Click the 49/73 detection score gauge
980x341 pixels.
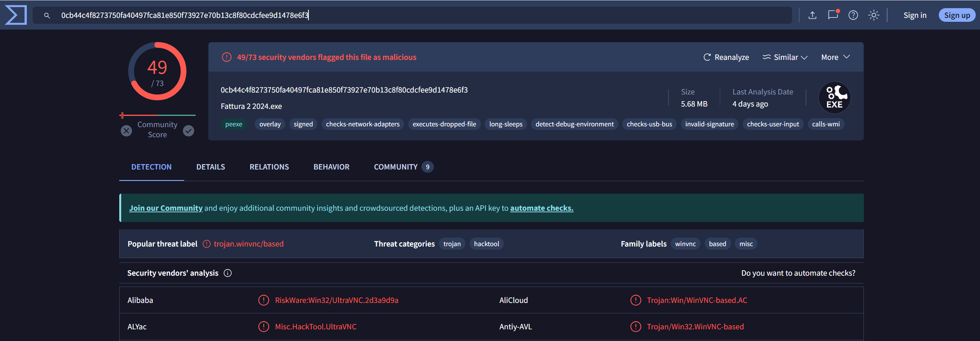(x=157, y=71)
